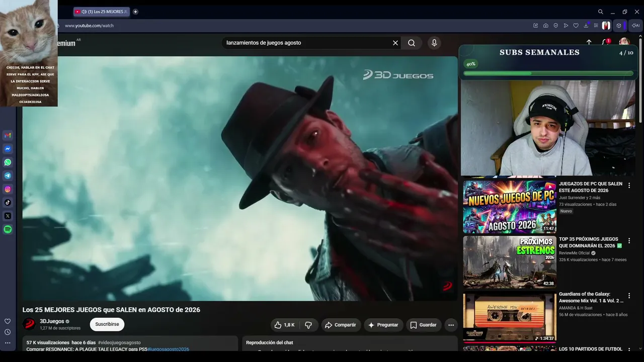Click the #videojuegosagosto hashtag
The height and width of the screenshot is (362, 644).
click(119, 342)
